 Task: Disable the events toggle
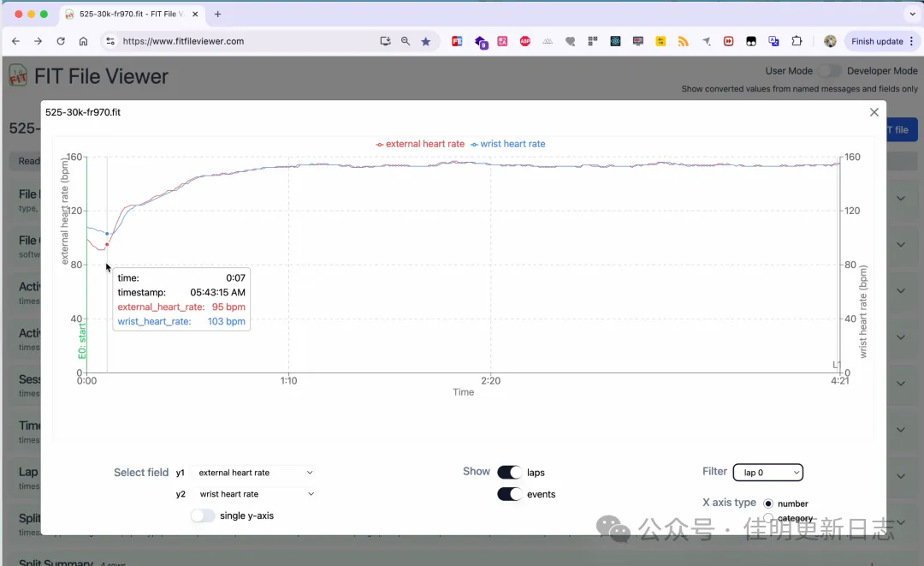click(509, 494)
